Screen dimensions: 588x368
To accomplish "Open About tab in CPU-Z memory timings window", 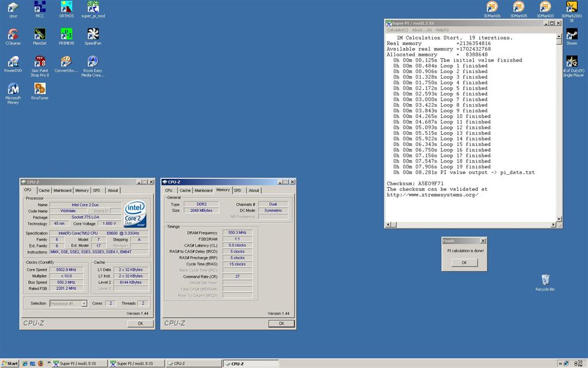I will [254, 190].
